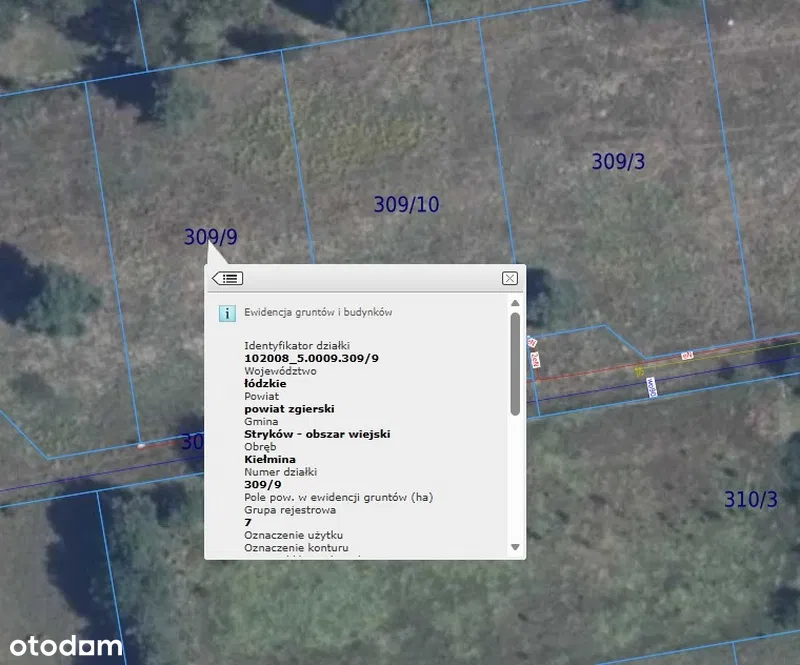Click the otodom watermark logo
The height and width of the screenshot is (665, 800).
62,645
